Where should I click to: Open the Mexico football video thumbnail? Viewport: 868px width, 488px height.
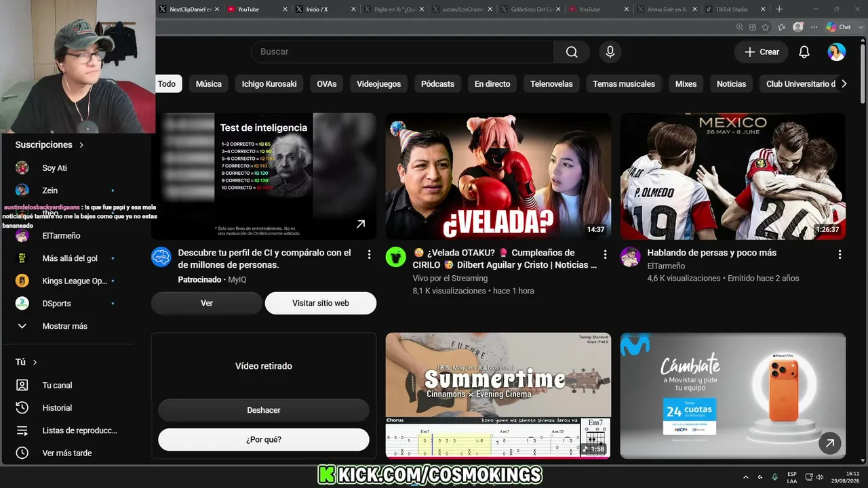click(733, 176)
